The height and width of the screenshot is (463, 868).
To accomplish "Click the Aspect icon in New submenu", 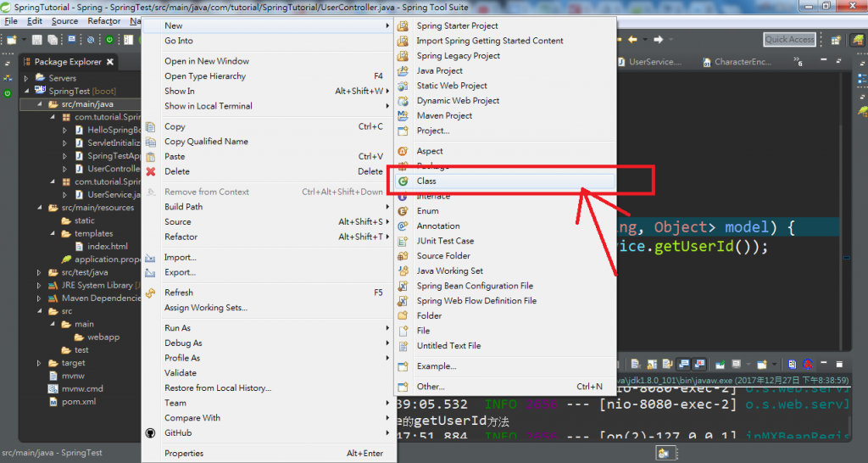I will pyautogui.click(x=403, y=151).
